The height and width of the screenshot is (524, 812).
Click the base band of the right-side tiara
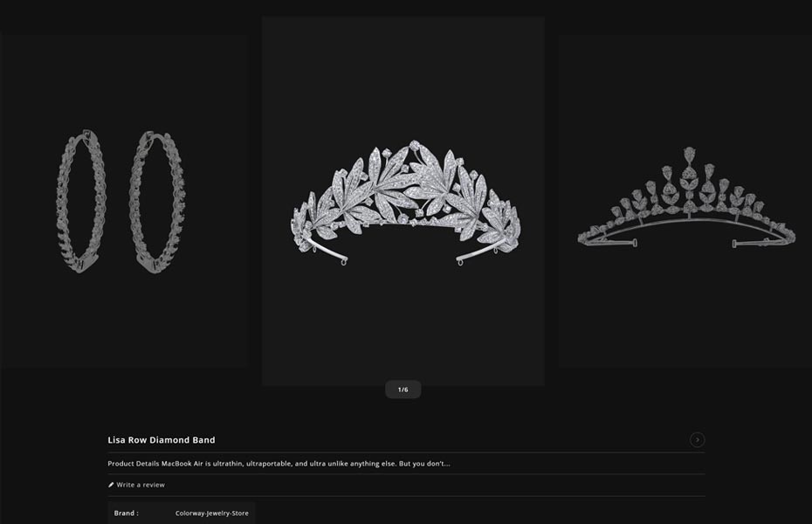(685, 225)
